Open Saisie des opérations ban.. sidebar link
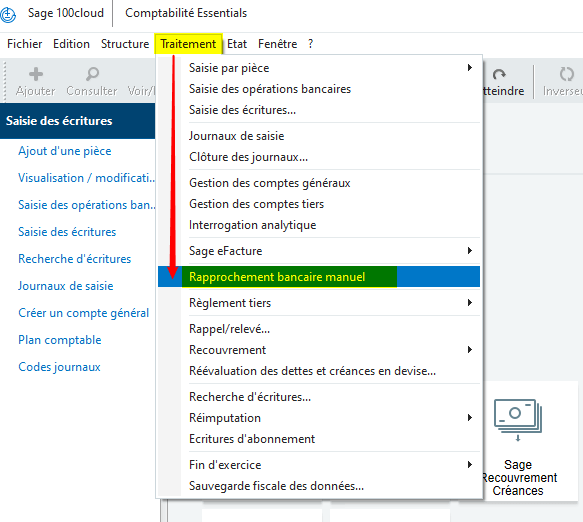Screen dimensions: 583x522 (x=86, y=205)
